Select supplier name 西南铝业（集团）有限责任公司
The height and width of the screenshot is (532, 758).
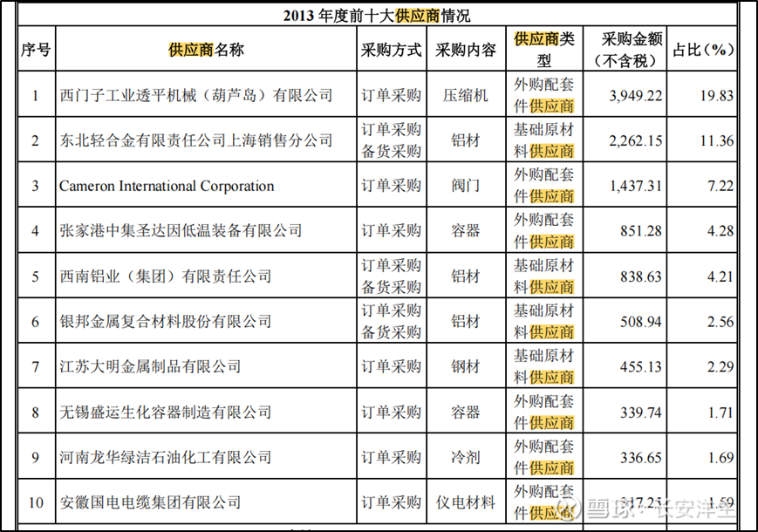166,276
